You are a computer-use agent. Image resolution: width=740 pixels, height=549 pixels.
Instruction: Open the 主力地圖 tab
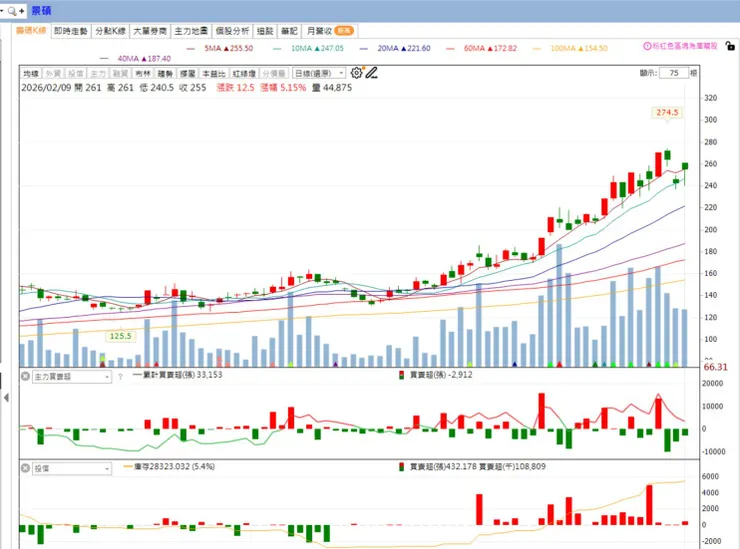pyautogui.click(x=191, y=31)
